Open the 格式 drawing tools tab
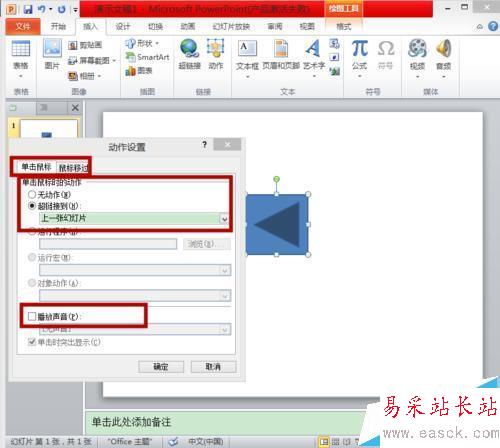Screen dimensions: 500x448 pos(344,26)
